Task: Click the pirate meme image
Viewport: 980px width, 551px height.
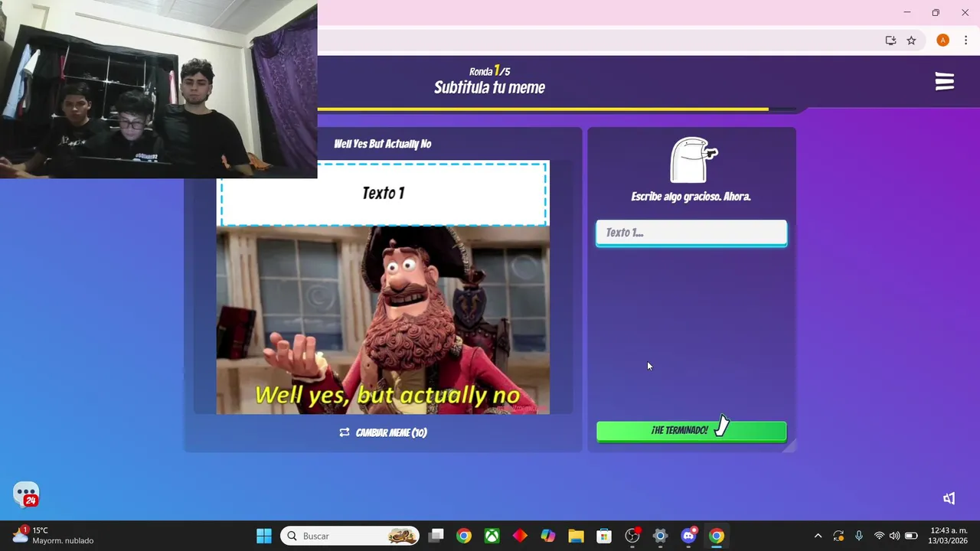Action: click(x=383, y=320)
